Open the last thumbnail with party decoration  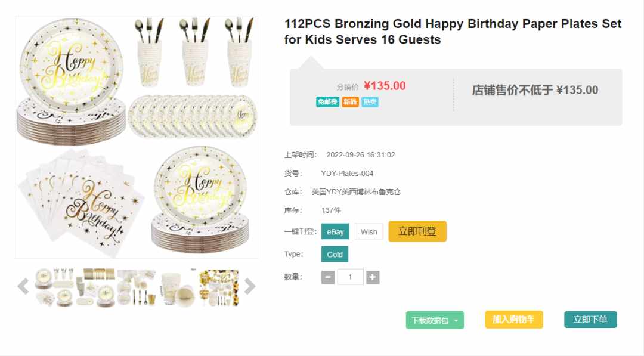219,287
